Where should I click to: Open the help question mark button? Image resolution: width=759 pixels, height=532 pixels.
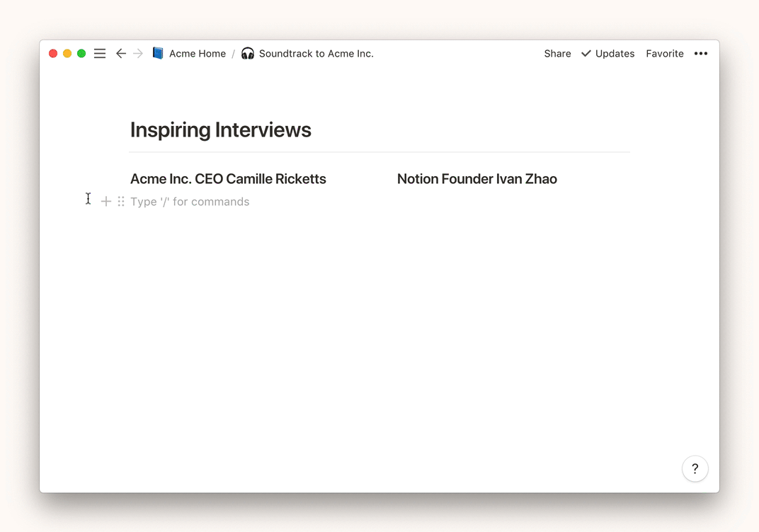[695, 468]
